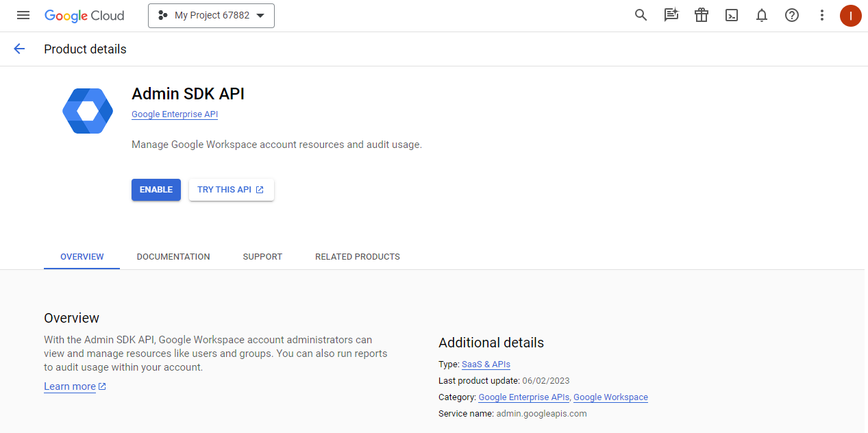This screenshot has width=868, height=433.
Task: Open the notifications bell
Action: pyautogui.click(x=762, y=15)
